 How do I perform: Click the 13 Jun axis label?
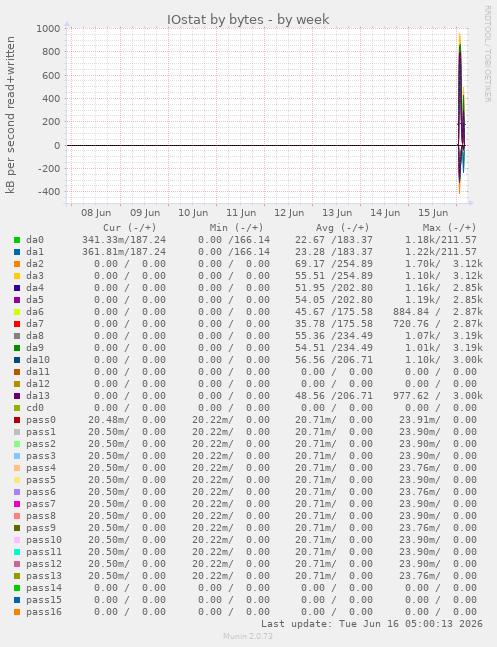point(337,213)
